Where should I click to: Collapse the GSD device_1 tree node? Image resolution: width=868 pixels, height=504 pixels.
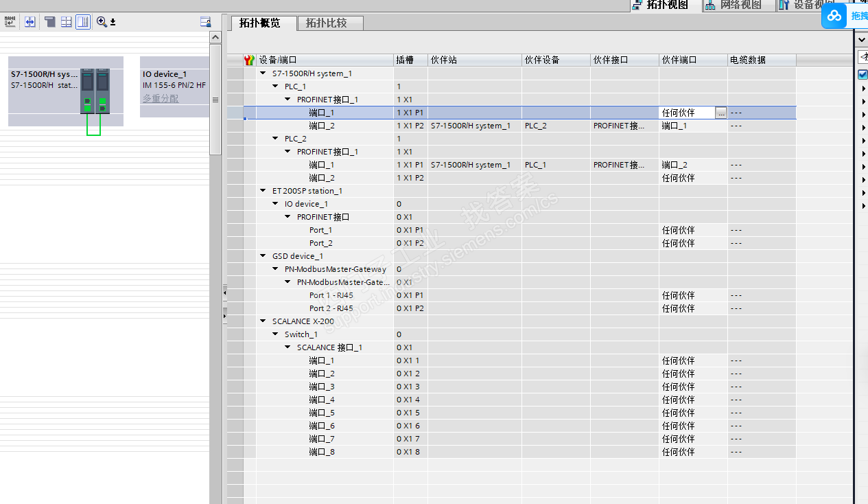(263, 256)
